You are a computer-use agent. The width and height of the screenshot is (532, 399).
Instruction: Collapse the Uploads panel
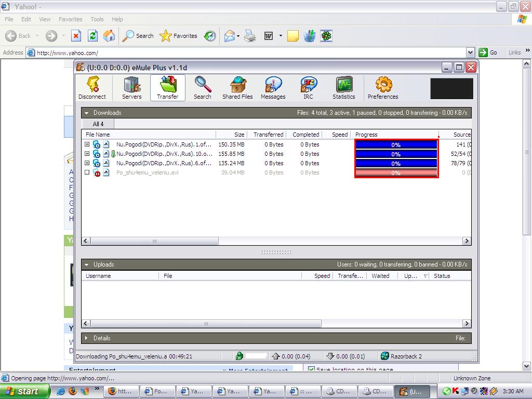87,264
